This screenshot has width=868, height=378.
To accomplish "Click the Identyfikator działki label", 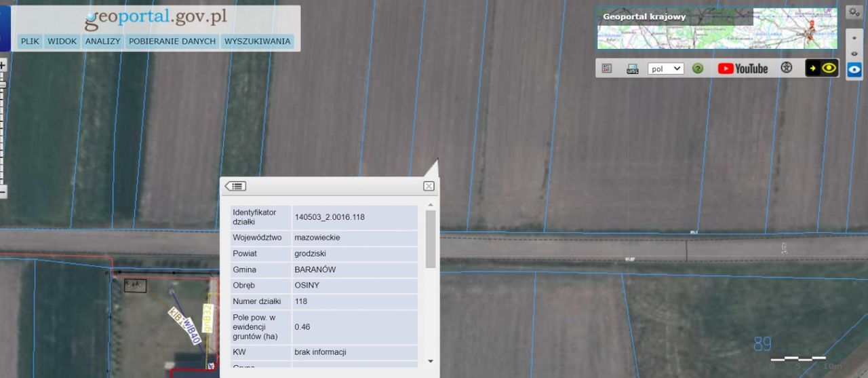I will point(260,217).
